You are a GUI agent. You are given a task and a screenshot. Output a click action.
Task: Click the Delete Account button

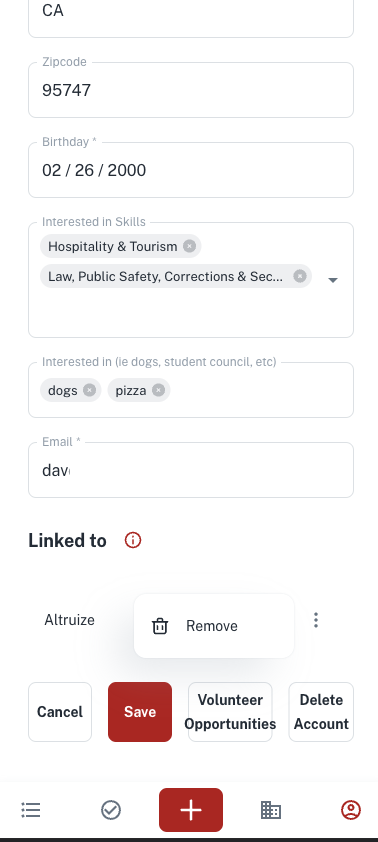click(321, 712)
